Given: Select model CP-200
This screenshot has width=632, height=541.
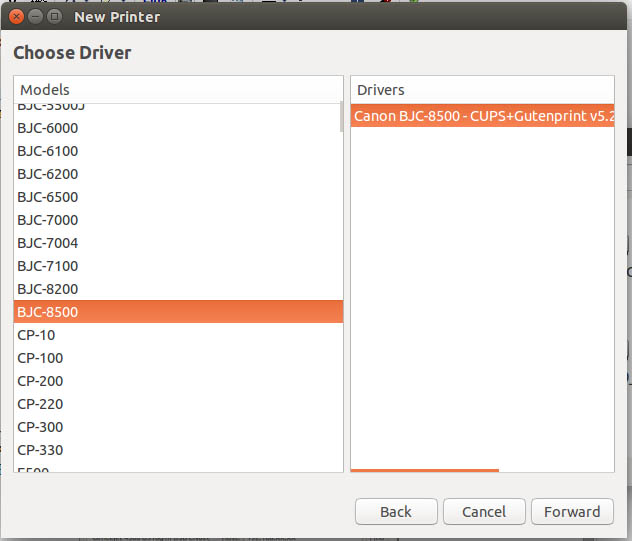Looking at the screenshot, I should pos(178,381).
